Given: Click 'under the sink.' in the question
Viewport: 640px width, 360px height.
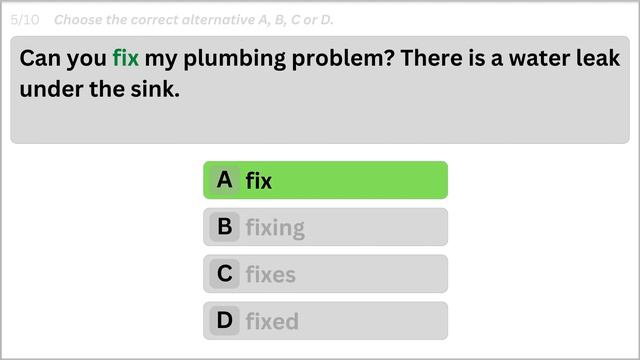Looking at the screenshot, I should tap(100, 89).
